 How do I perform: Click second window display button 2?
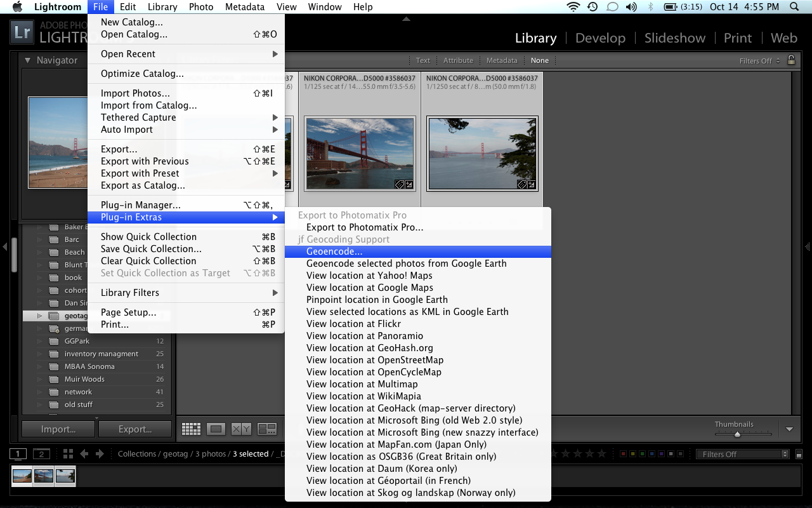pyautogui.click(x=41, y=454)
